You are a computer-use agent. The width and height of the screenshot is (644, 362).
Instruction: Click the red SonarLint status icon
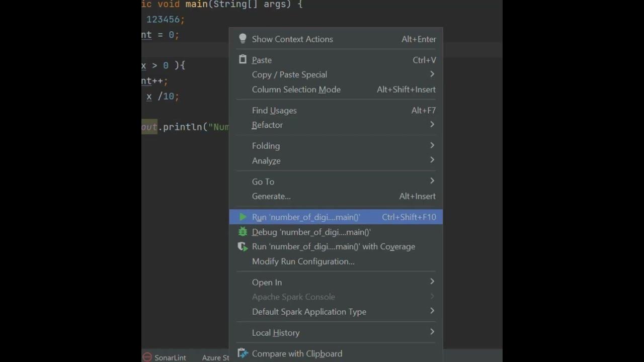point(147,357)
